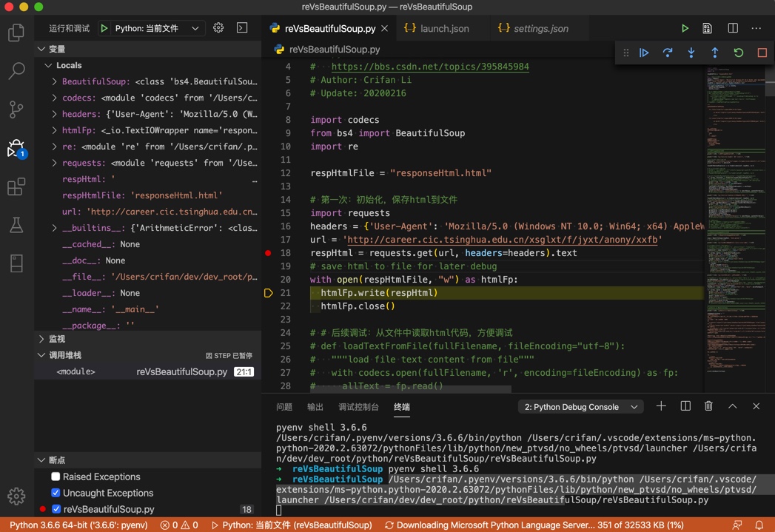Stop the debug session
775x532 pixels.
762,53
